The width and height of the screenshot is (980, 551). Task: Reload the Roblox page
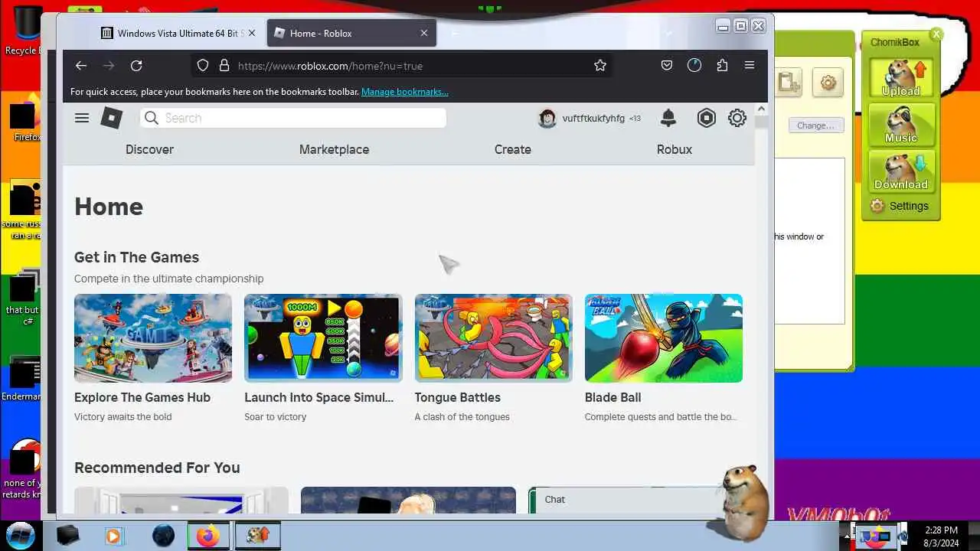[x=136, y=66]
